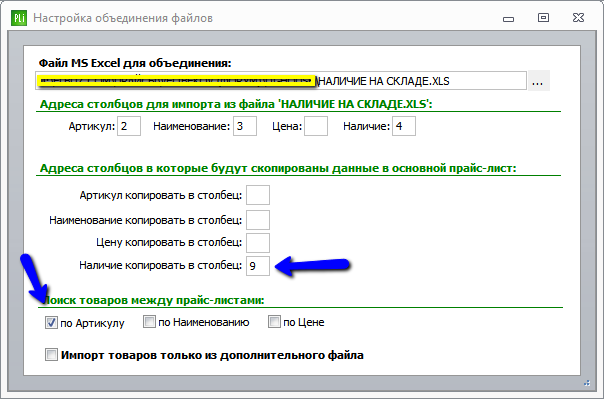
Task: Close the Настройка объединения файлов window
Action: (x=578, y=18)
